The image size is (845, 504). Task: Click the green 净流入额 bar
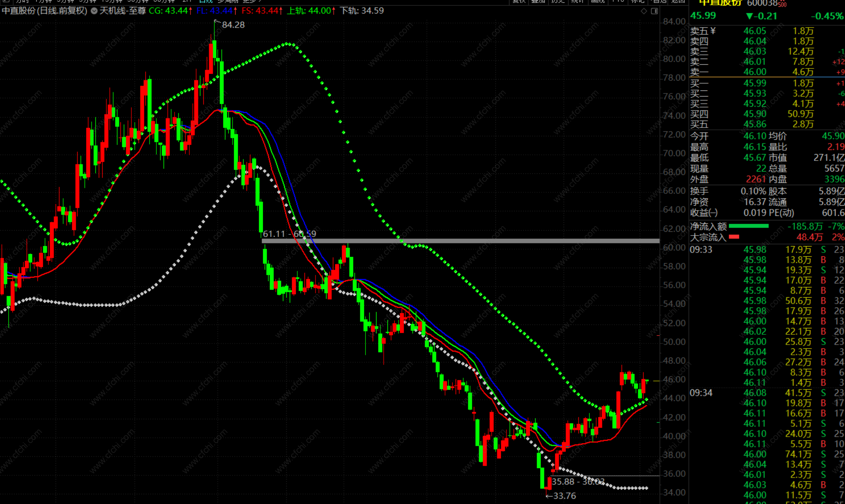click(x=748, y=226)
